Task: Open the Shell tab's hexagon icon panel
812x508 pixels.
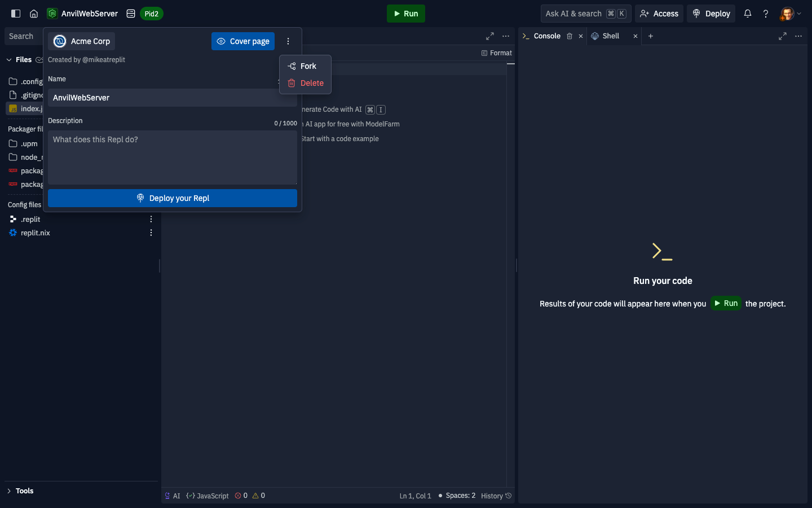Action: click(595, 36)
